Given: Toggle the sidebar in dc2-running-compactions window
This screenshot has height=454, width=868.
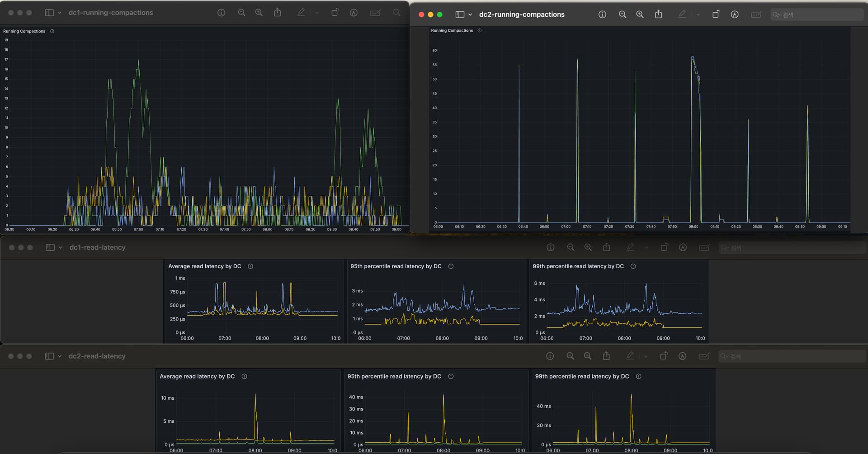Looking at the screenshot, I should click(460, 14).
